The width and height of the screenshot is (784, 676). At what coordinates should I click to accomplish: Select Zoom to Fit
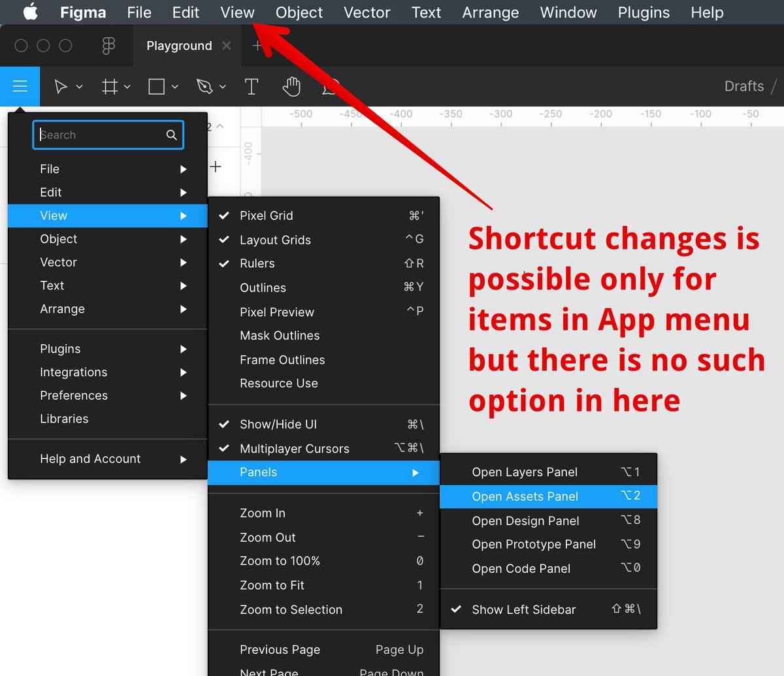[323, 585]
